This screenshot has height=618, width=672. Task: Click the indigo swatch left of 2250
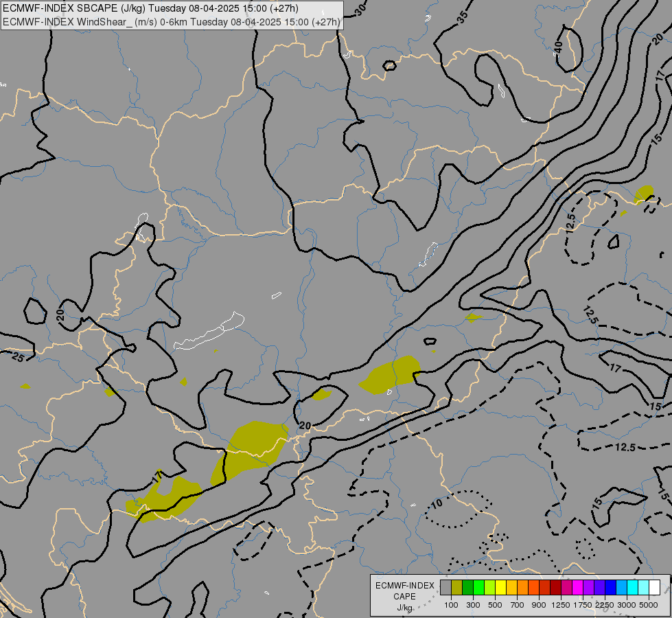(599, 587)
